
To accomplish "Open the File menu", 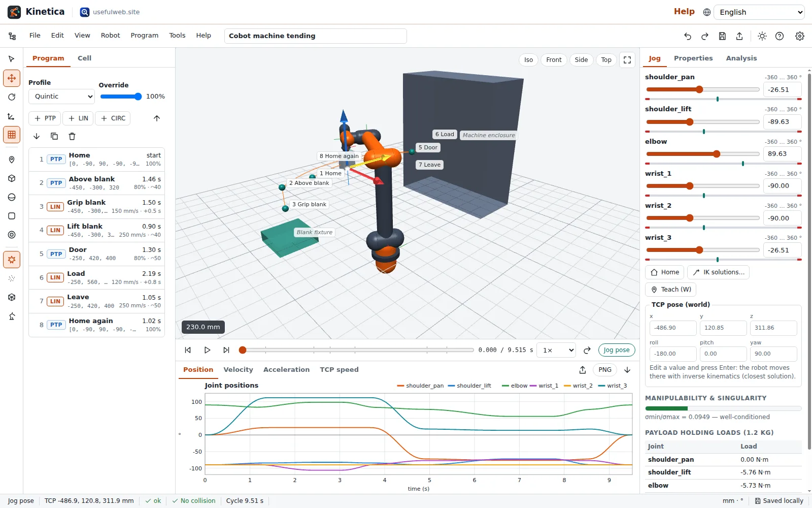I will 35,36.
